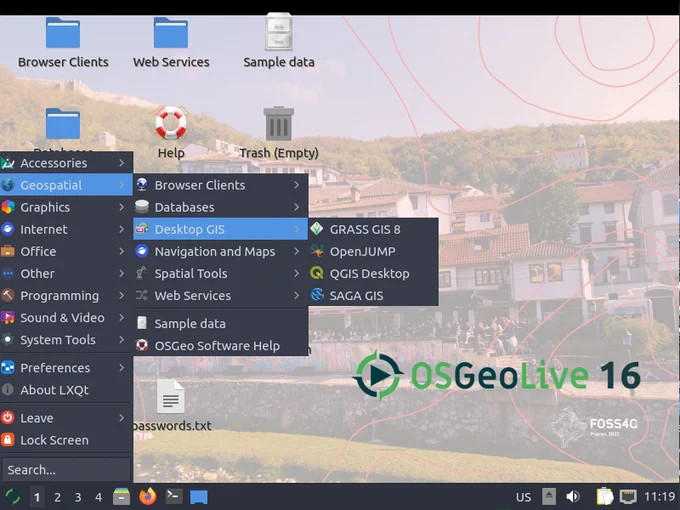Open Sound & Video category

[66, 317]
